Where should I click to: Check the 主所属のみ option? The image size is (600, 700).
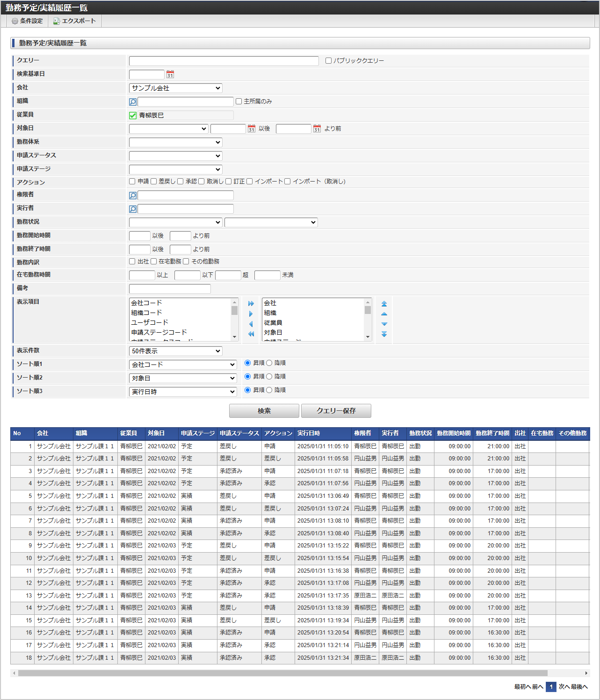point(239,102)
